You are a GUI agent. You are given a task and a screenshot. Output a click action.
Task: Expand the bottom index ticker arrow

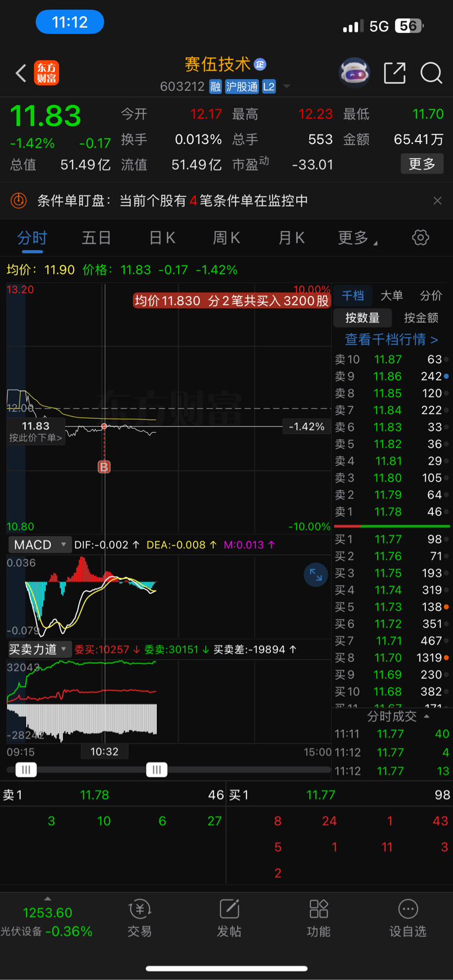(x=48, y=899)
